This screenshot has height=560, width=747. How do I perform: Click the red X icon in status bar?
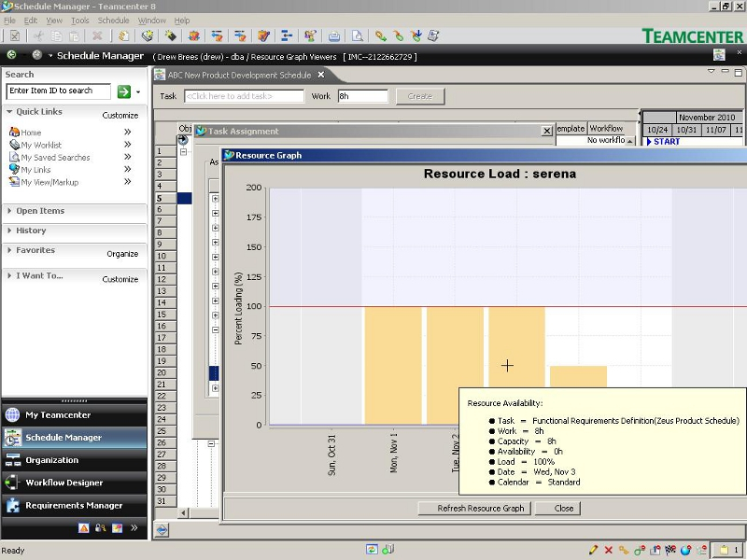click(609, 550)
